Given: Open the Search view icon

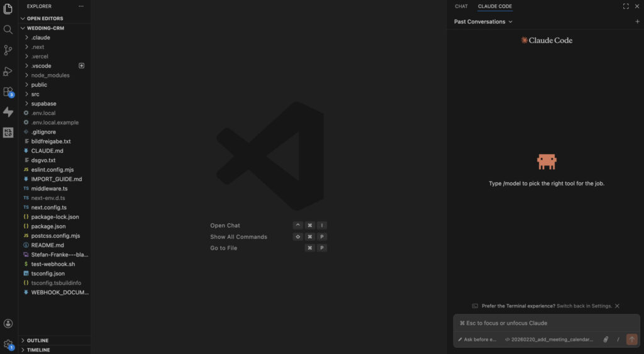Looking at the screenshot, I should tap(8, 29).
